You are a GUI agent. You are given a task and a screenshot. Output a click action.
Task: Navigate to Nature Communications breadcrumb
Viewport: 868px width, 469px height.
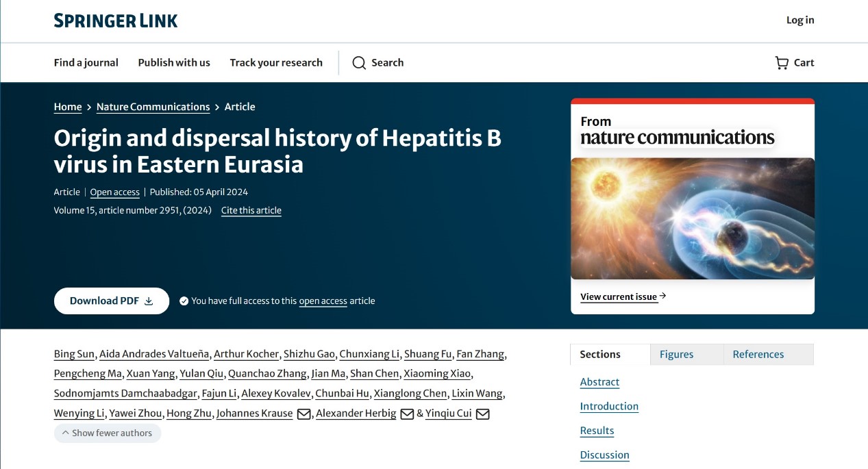153,107
